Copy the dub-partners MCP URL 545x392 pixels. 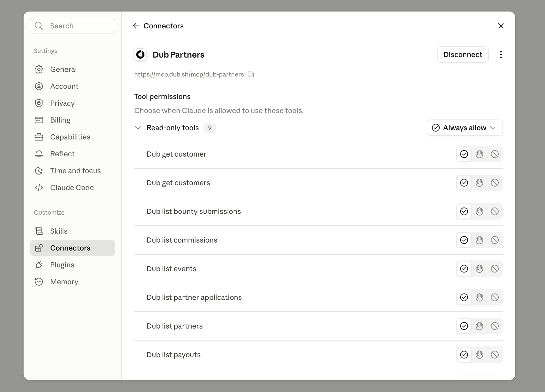(x=251, y=74)
